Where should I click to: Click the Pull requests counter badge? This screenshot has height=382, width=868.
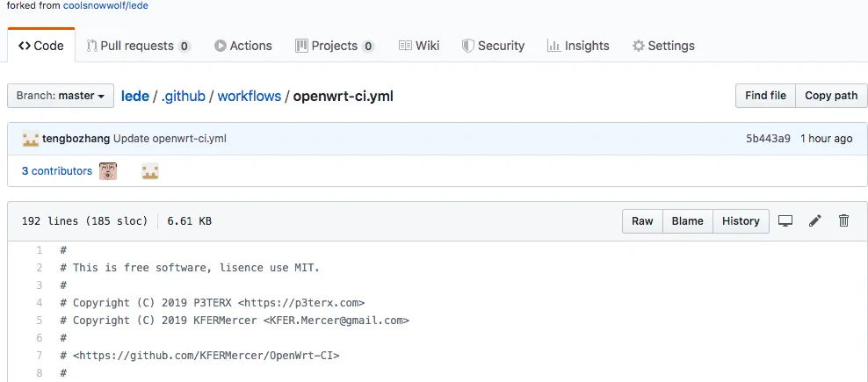tap(184, 46)
